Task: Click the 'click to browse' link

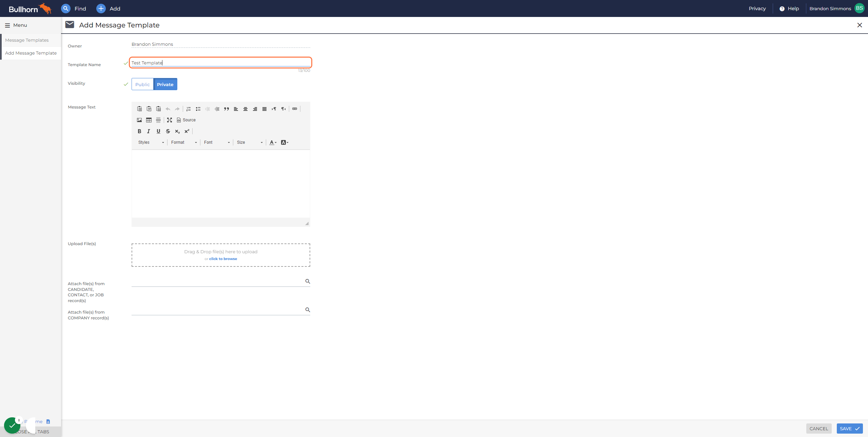Action: coord(223,259)
